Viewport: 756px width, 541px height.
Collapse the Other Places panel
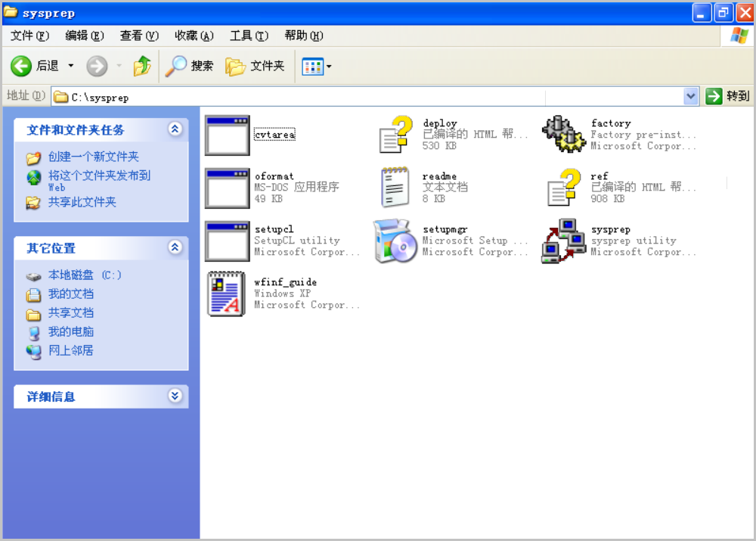175,247
